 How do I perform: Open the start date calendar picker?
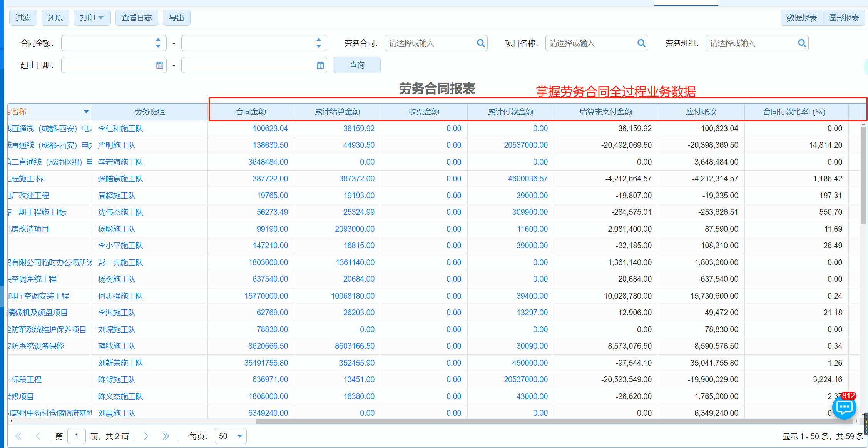click(x=160, y=65)
